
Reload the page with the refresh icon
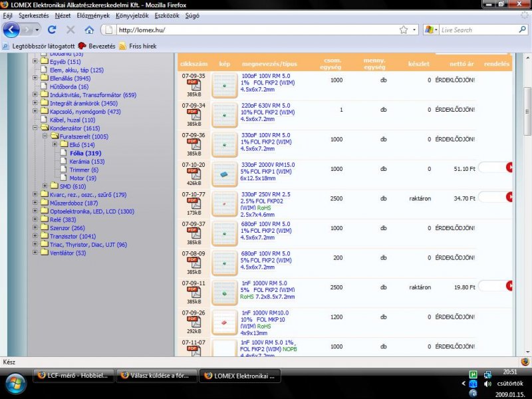tap(52, 30)
